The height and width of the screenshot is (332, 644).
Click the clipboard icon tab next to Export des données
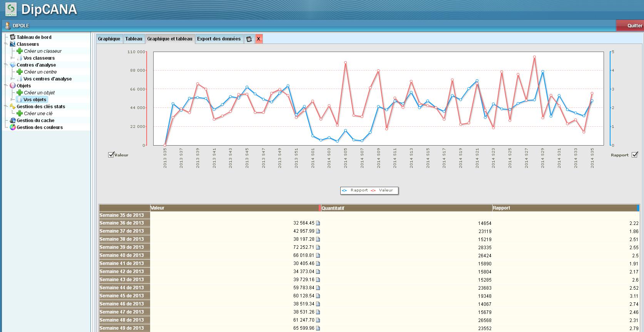click(249, 39)
